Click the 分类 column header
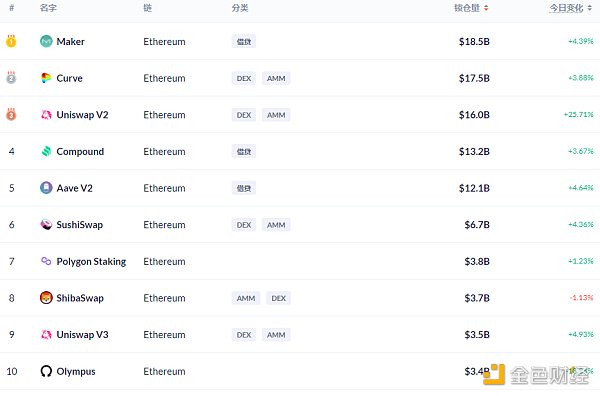Viewport: 600px width, 396px height. (x=240, y=8)
